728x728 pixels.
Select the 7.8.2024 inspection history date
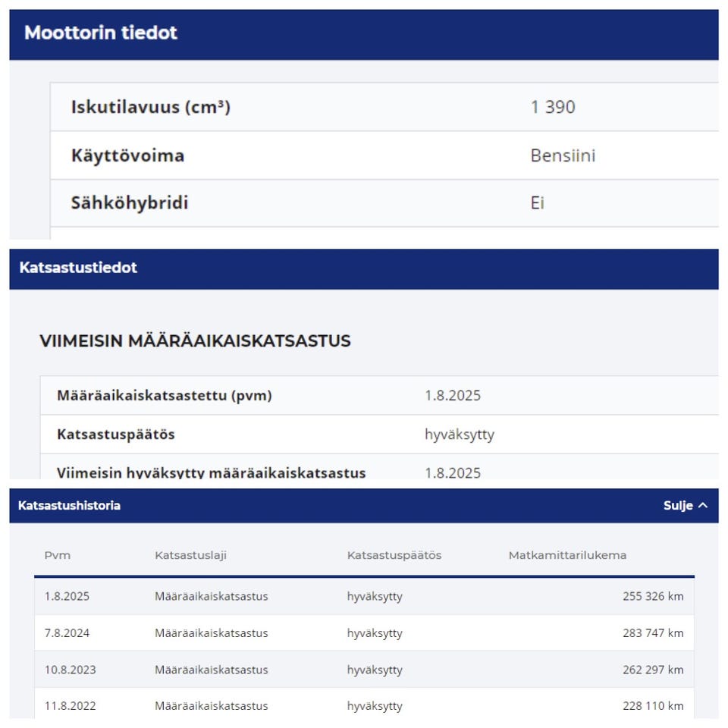[x=67, y=633]
